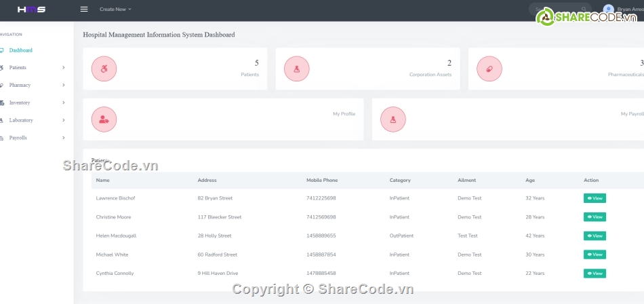
Task: Click the Name column header
Action: coord(102,180)
